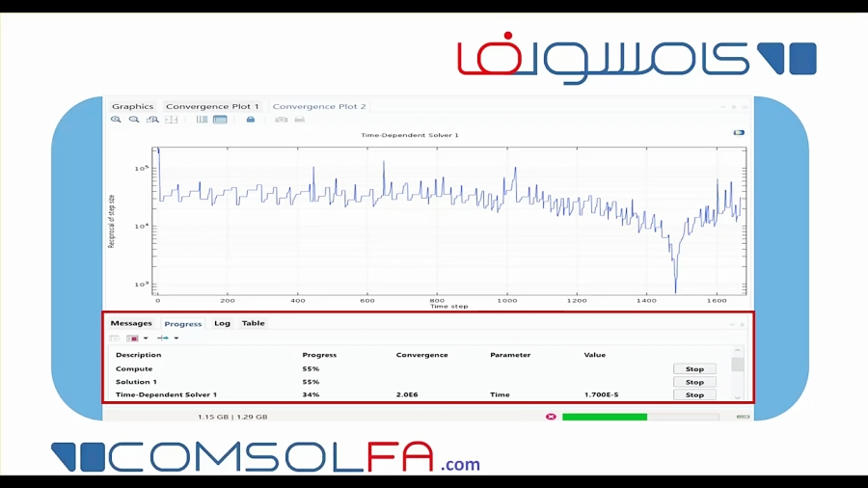Image resolution: width=868 pixels, height=488 pixels.
Task: Click the Print icon in plot toolbar
Action: [299, 120]
